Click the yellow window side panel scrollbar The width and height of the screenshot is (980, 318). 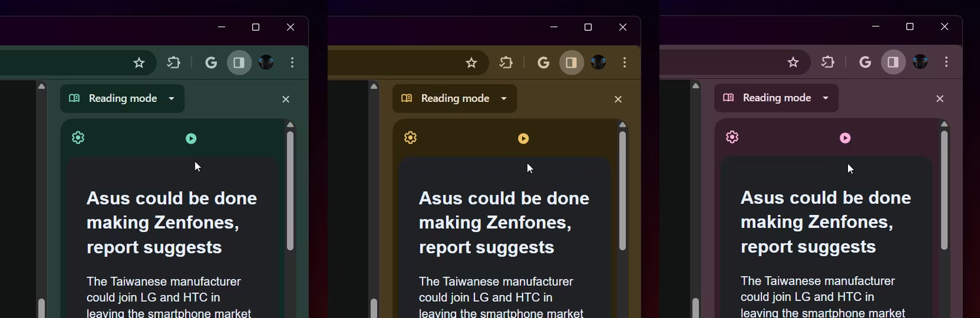coord(623,191)
